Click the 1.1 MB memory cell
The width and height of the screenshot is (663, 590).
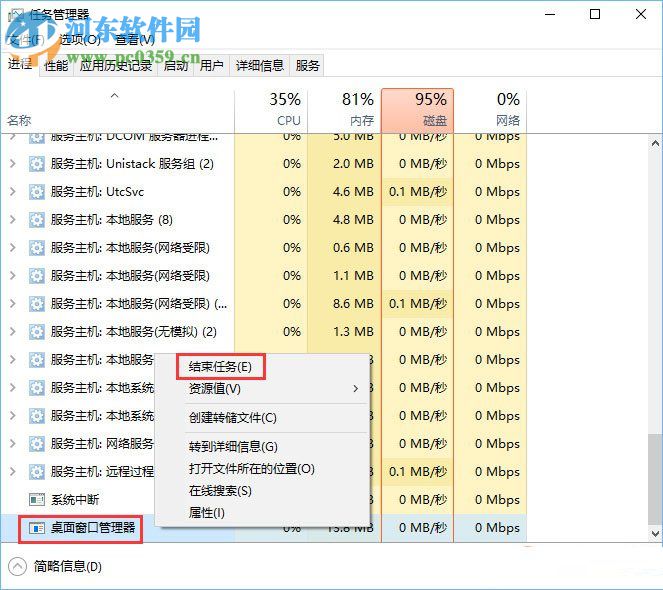click(x=345, y=276)
